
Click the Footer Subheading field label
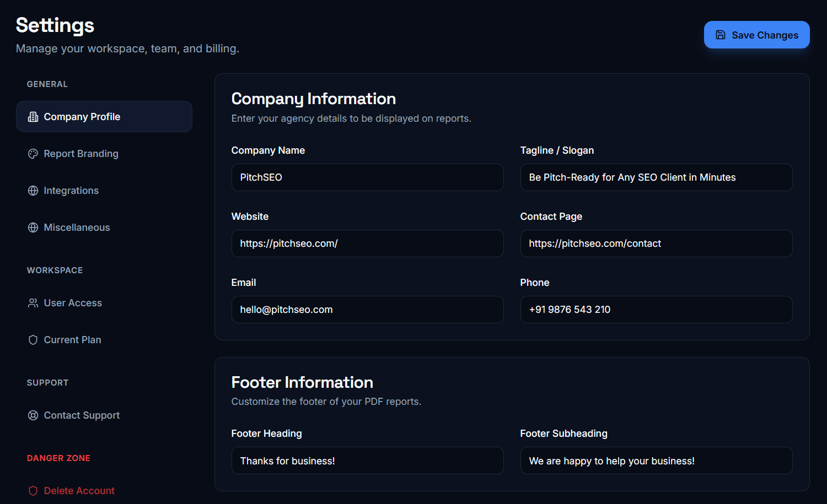(563, 433)
